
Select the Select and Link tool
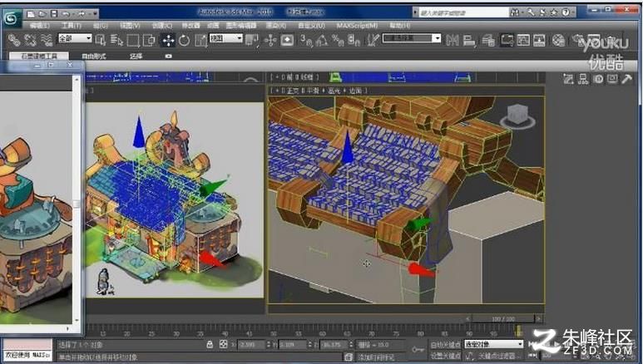(x=14, y=40)
